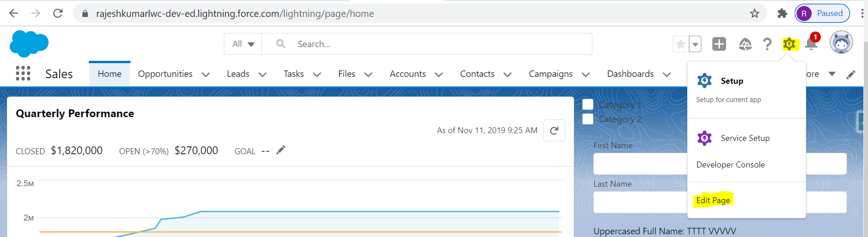Open the Contacts tab
The image size is (868, 237).
477,74
